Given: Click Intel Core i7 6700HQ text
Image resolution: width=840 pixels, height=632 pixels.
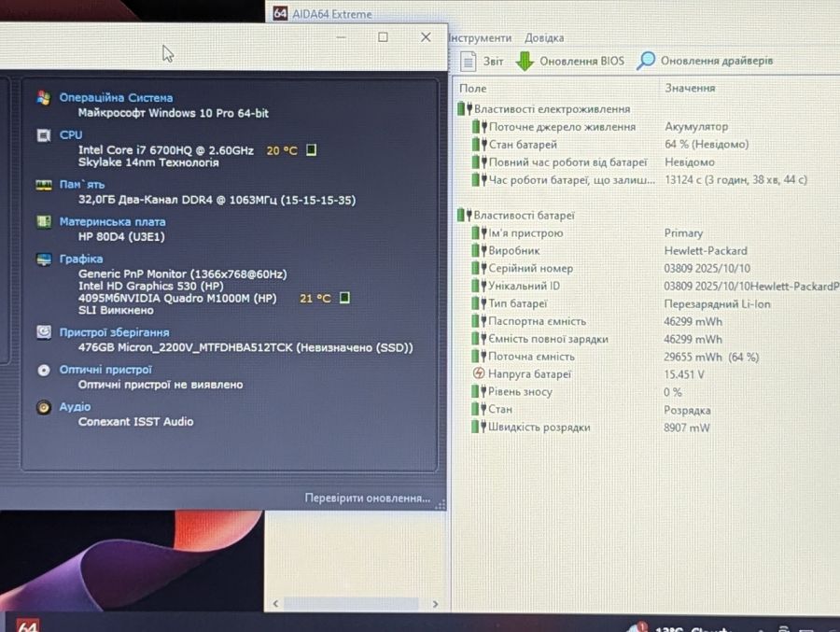Looking at the screenshot, I should (165, 150).
